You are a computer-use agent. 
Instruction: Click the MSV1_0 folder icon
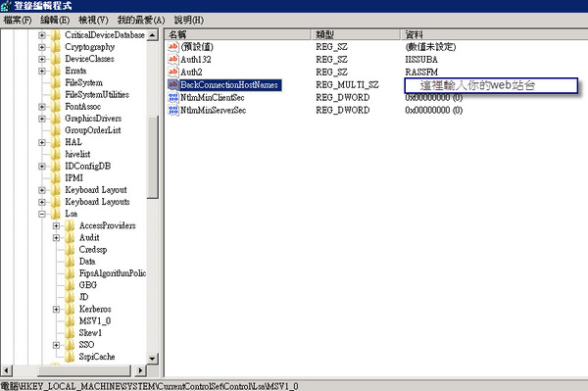tap(70, 321)
